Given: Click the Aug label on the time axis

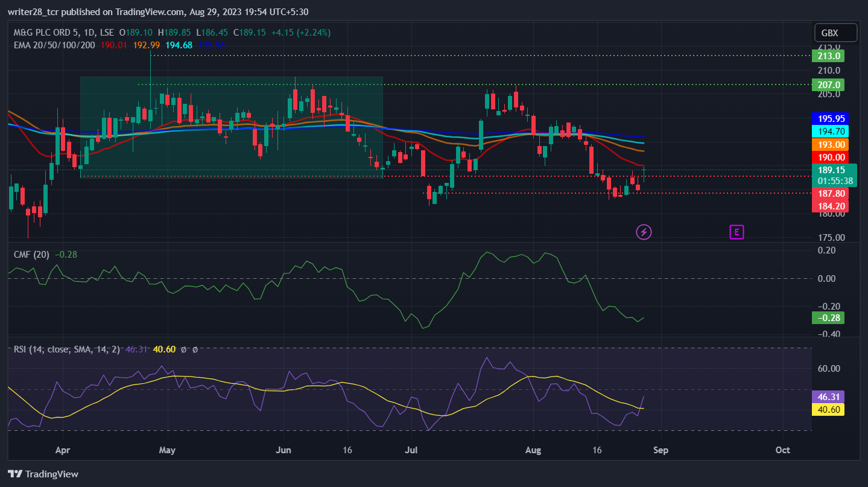Looking at the screenshot, I should tap(533, 450).
